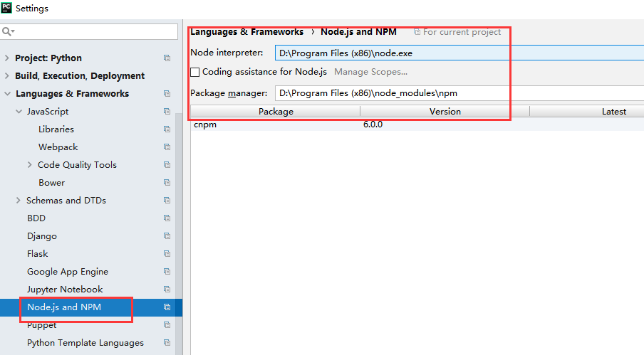Expand Build, Execution, Deployment section

point(6,76)
